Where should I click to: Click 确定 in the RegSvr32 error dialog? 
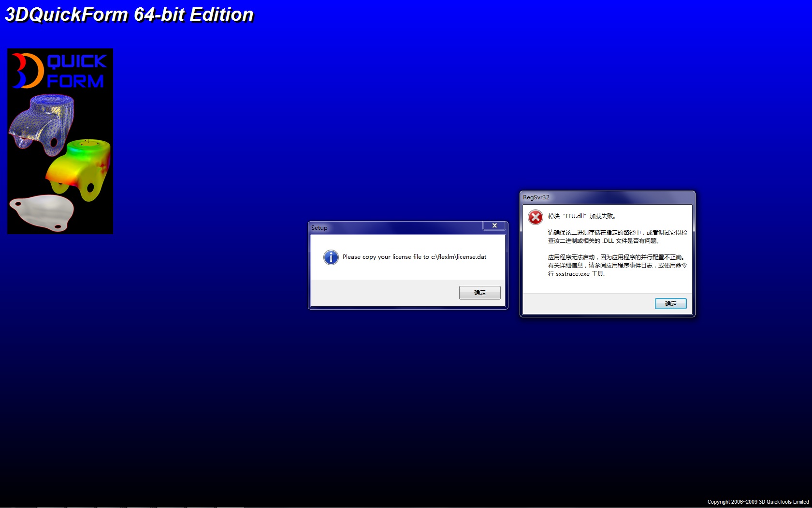tap(670, 304)
